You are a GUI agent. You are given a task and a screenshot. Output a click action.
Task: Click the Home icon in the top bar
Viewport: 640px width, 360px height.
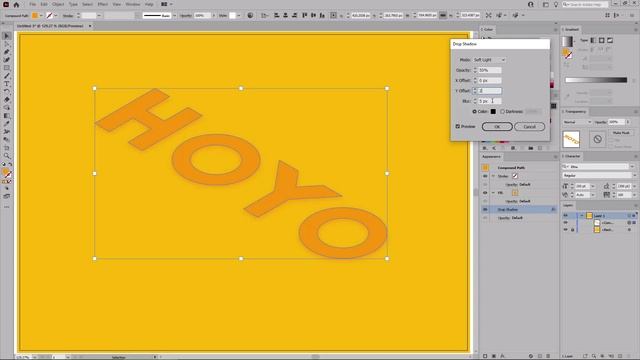point(16,4)
